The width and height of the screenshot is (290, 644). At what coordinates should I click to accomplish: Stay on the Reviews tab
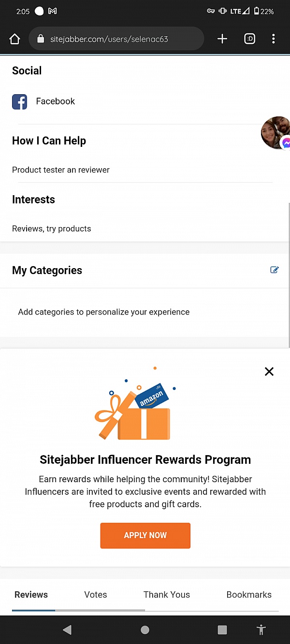click(31, 595)
